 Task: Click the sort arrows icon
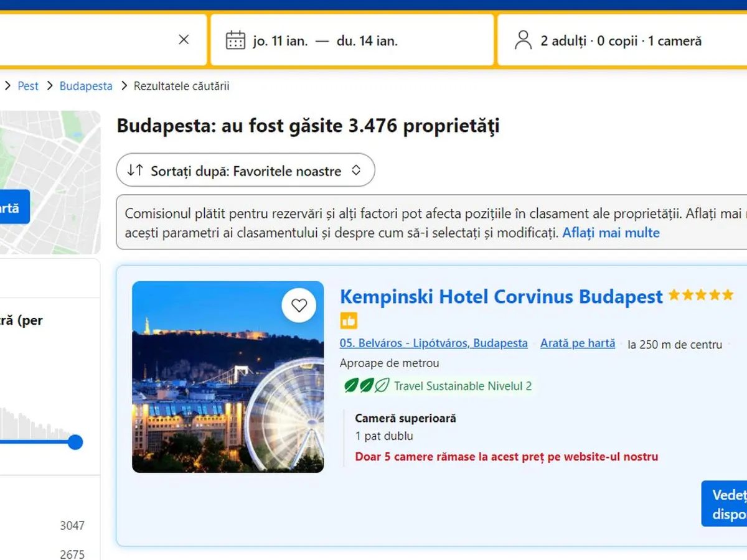tap(135, 170)
